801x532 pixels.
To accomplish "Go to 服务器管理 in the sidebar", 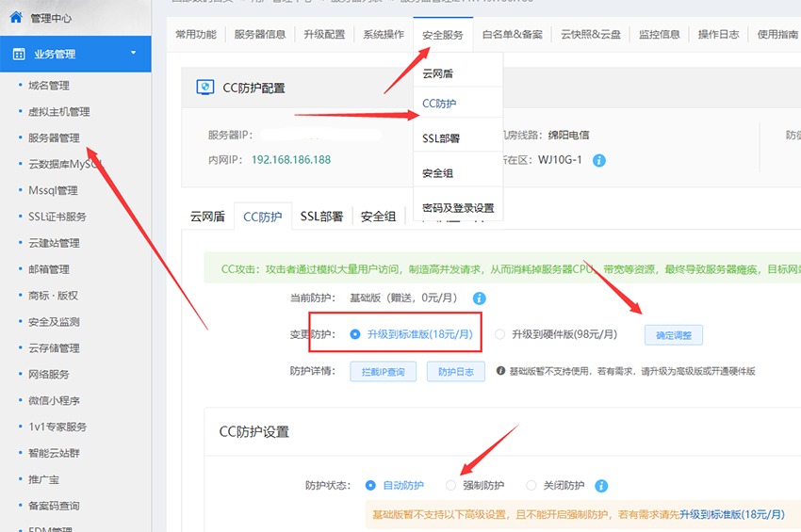I will (x=54, y=137).
